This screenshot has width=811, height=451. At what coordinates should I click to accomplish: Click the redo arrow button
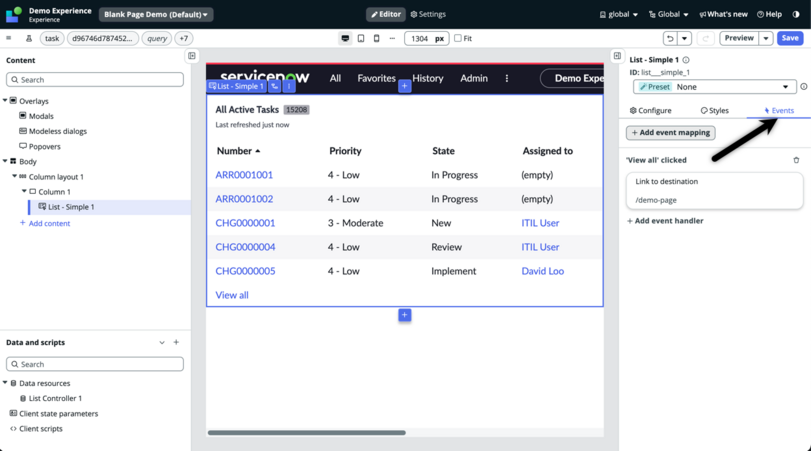[x=705, y=38]
